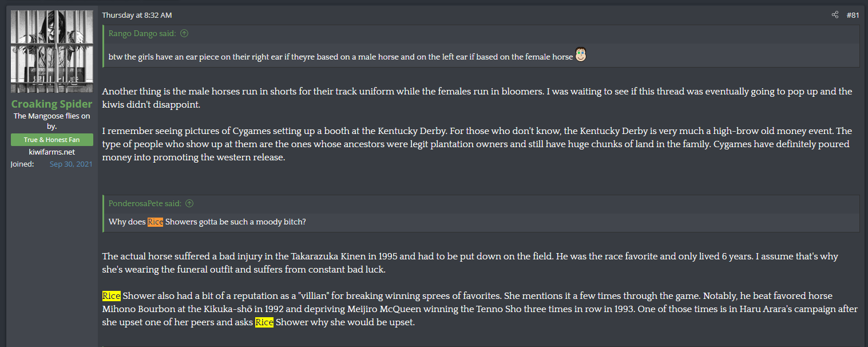Open post number #81 permalink
This screenshot has width=868, height=347.
pos(853,15)
